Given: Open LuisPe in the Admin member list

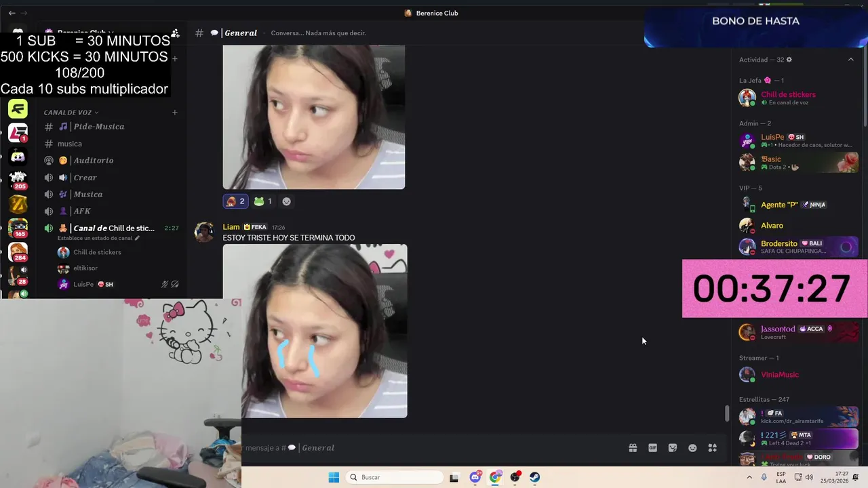Looking at the screenshot, I should click(x=797, y=141).
